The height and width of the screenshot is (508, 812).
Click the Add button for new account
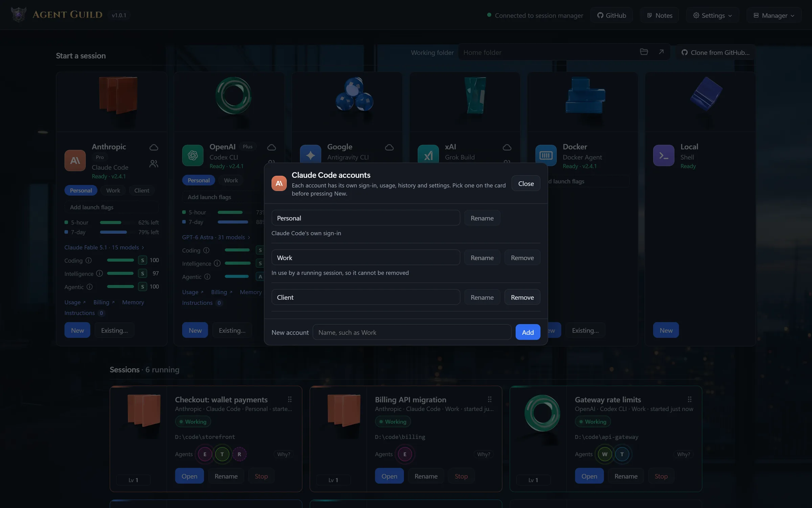coord(528,332)
